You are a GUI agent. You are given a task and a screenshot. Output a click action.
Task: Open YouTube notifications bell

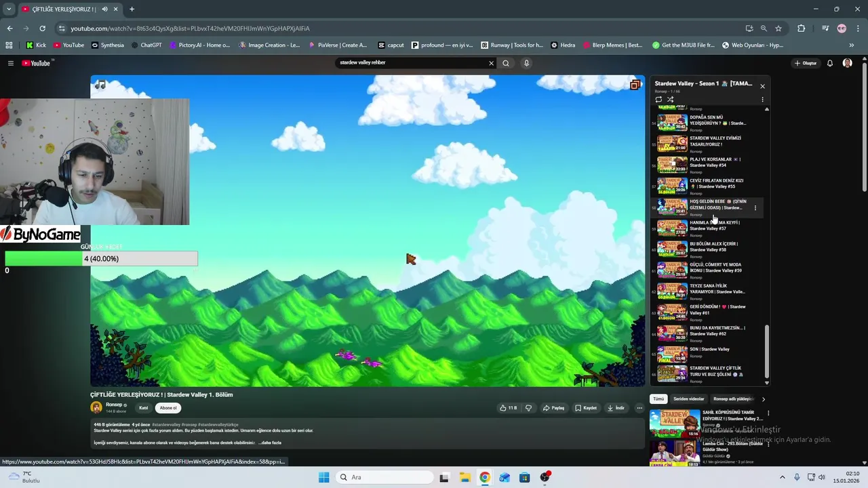(829, 63)
